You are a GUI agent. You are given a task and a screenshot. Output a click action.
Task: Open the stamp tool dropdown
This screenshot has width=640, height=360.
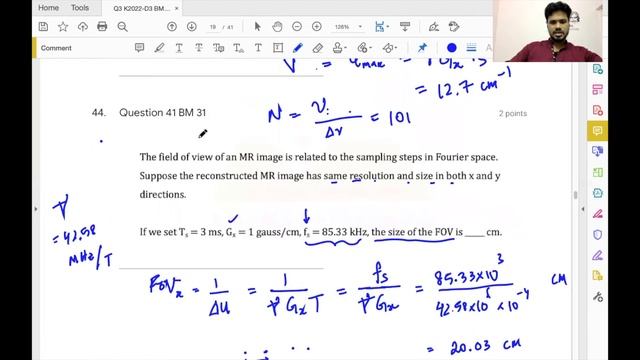tap(340, 48)
